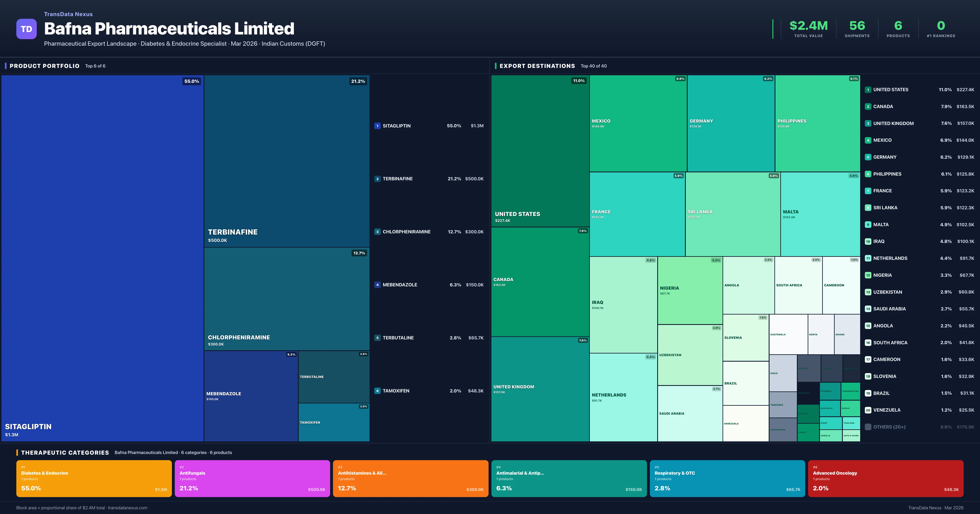Switch to the EXPORT DESTINATIONS panel header
The height and width of the screenshot is (514, 980).
pyautogui.click(x=537, y=66)
